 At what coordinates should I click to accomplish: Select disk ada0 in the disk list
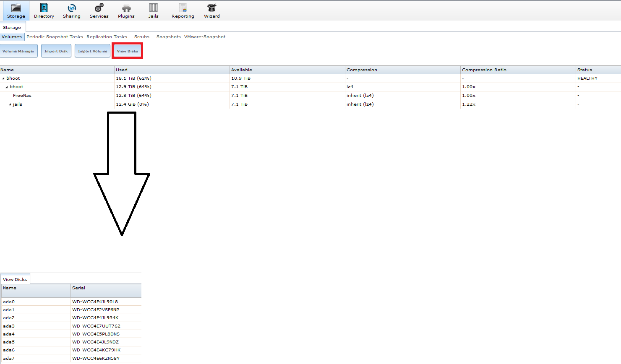pos(9,302)
